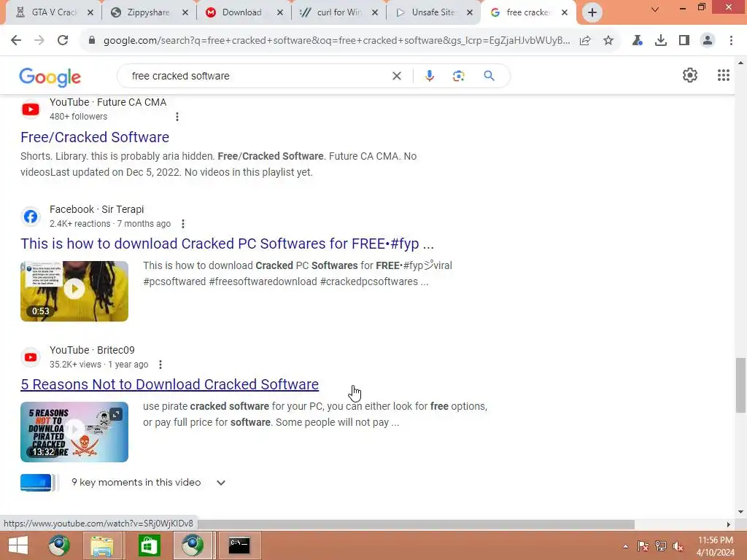Click the key moments preview thumbnail
Image resolution: width=747 pixels, height=560 pixels.
39,483
